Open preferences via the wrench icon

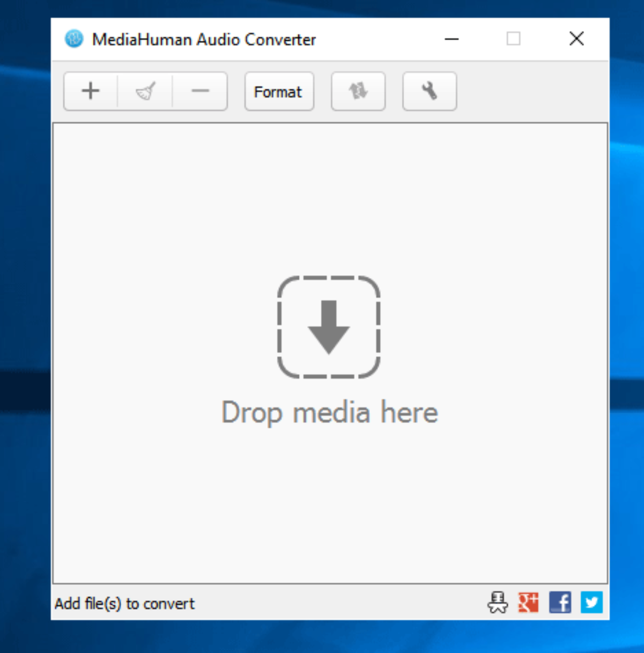(x=429, y=91)
